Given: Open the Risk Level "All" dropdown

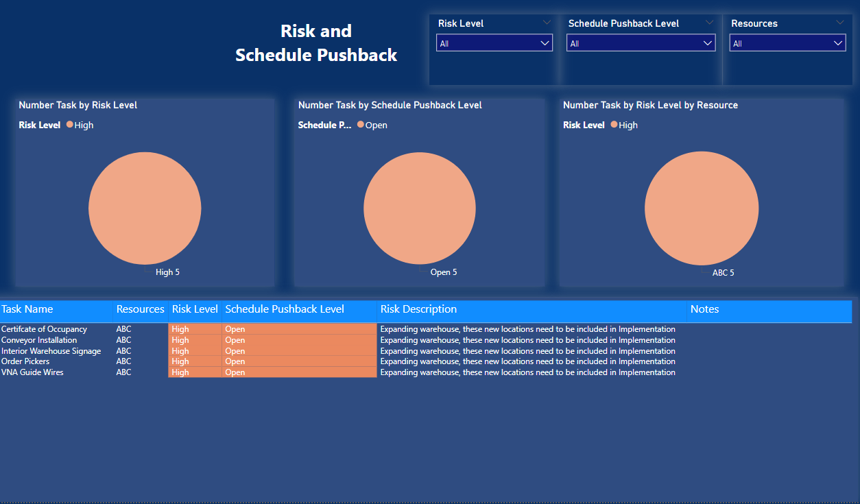Looking at the screenshot, I should (x=494, y=43).
